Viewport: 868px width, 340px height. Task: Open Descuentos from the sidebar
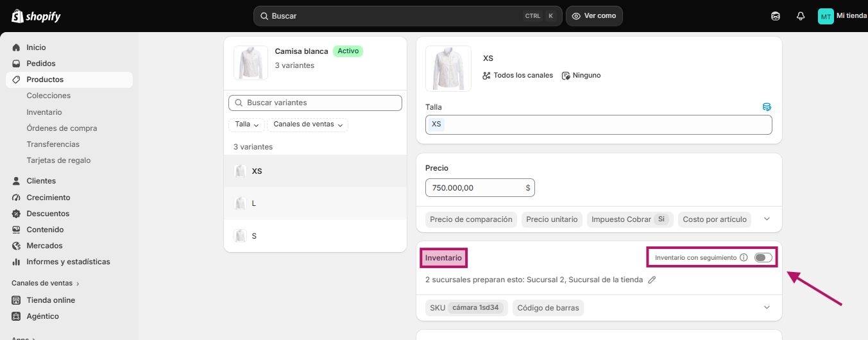(x=47, y=214)
